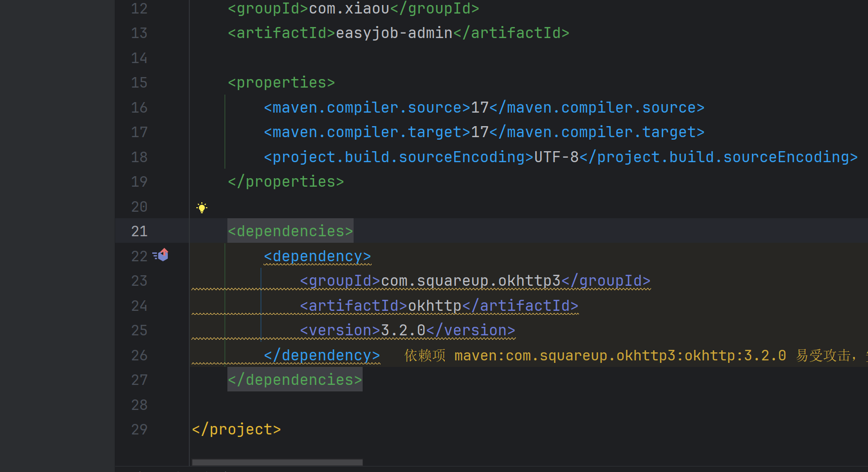This screenshot has height=472, width=868.
Task: Click the com.squareup.okhttp3 groupId value
Action: (x=470, y=281)
